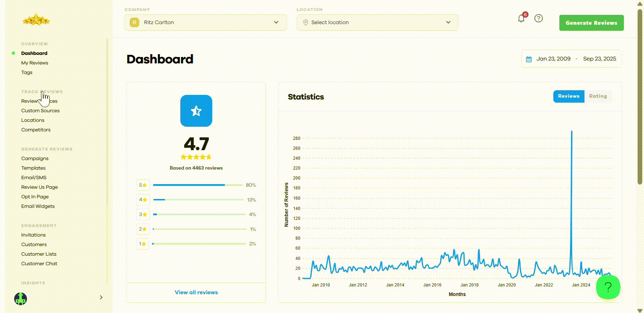This screenshot has height=313, width=644.
Task: Open Custom Sources page
Action: (40, 111)
